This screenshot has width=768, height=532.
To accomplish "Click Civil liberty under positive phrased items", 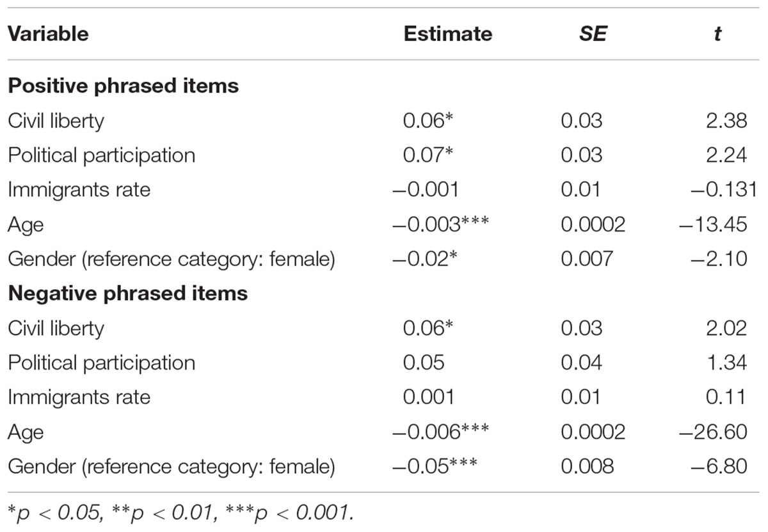I will tap(56, 121).
